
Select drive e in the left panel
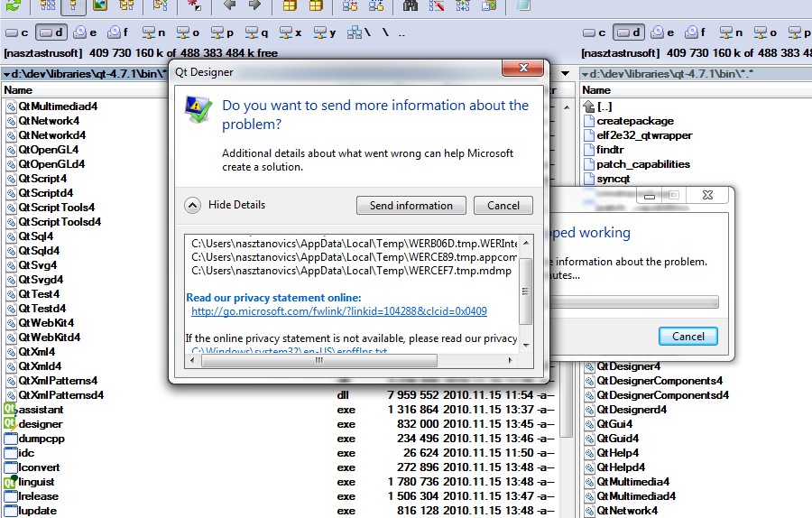click(x=86, y=32)
